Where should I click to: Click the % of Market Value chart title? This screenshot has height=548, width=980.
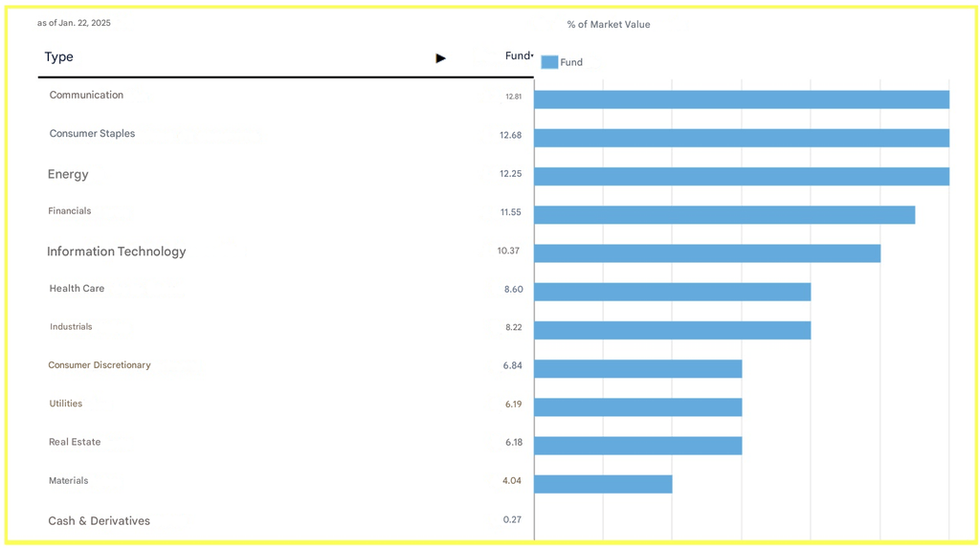pos(608,25)
